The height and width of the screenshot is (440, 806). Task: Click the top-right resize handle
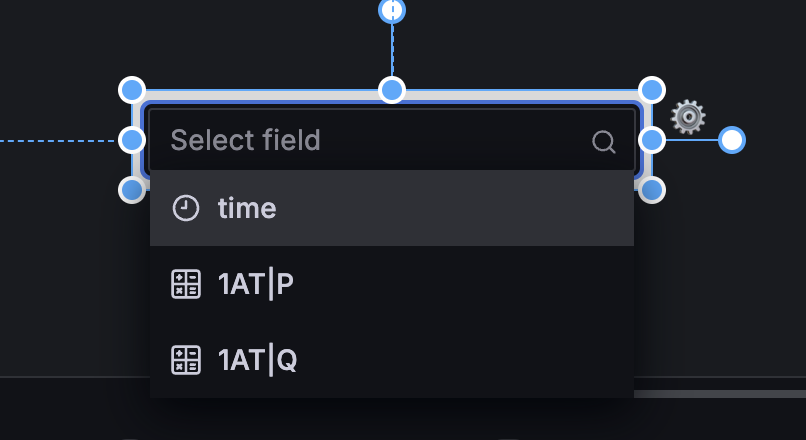[652, 90]
